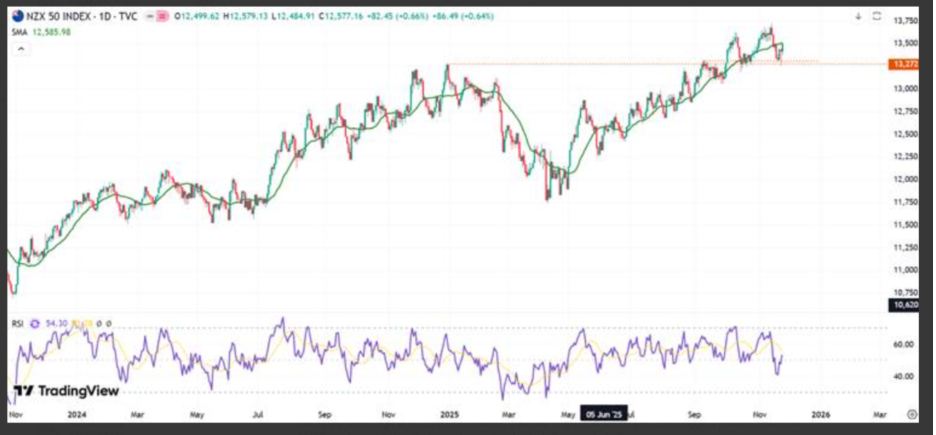Click the open price O12,499.62
The height and width of the screenshot is (435, 936).
point(196,17)
